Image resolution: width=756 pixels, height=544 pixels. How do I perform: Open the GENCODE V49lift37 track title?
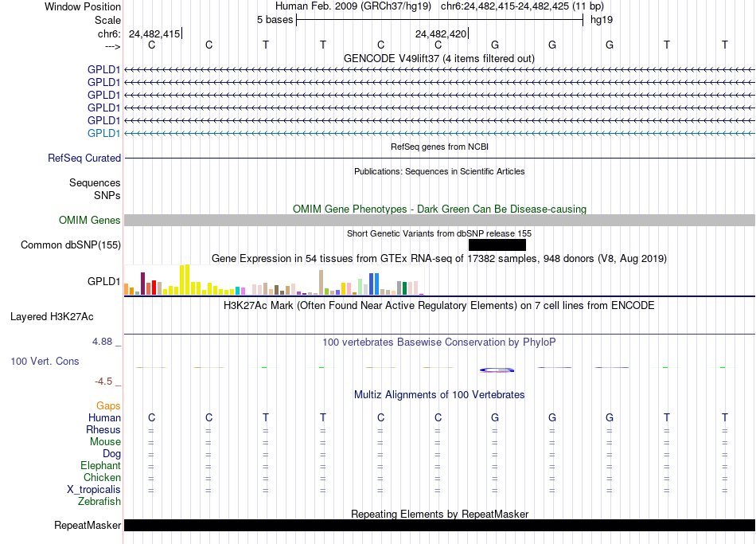pos(438,58)
